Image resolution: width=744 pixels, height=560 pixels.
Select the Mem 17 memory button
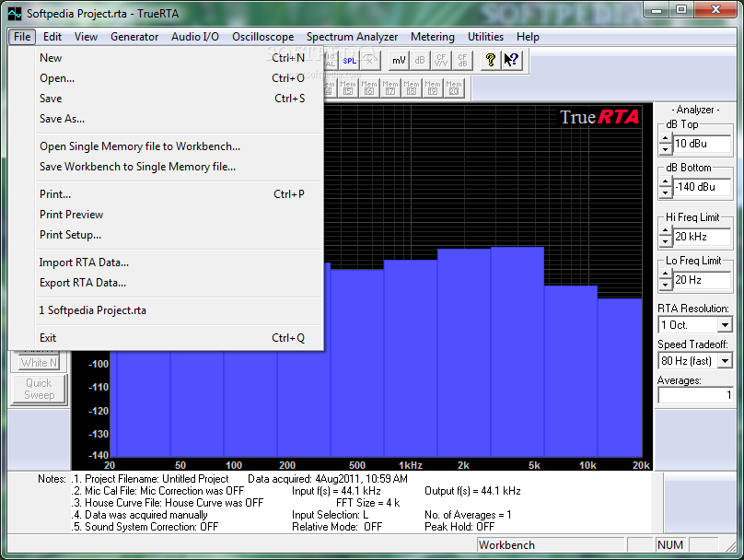click(x=390, y=87)
